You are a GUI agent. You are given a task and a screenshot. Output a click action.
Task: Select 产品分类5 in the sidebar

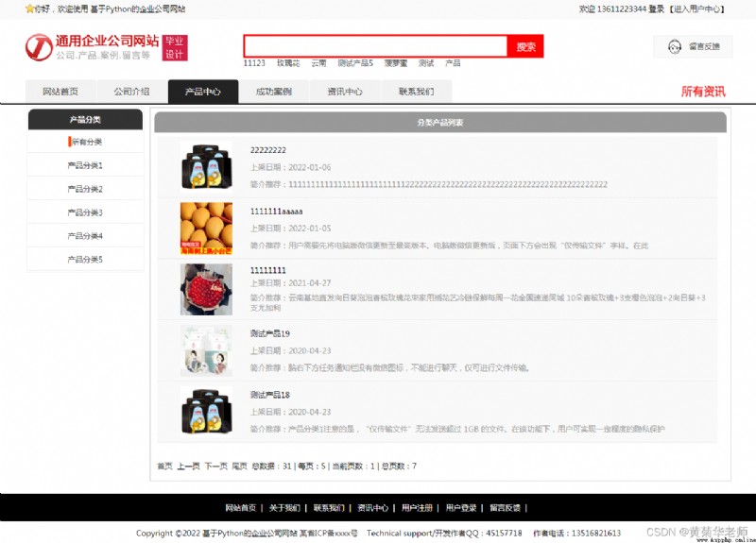[85, 259]
